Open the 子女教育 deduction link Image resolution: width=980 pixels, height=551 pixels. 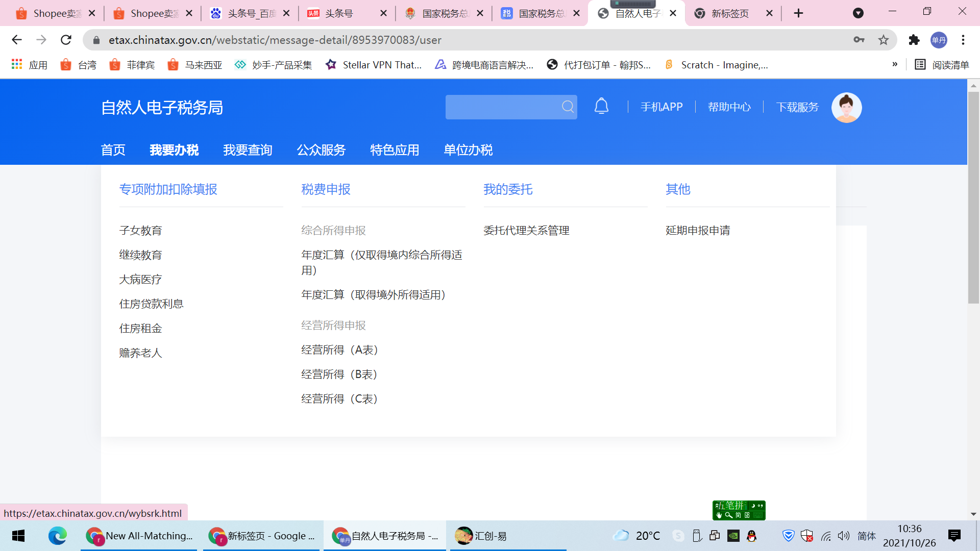click(140, 230)
